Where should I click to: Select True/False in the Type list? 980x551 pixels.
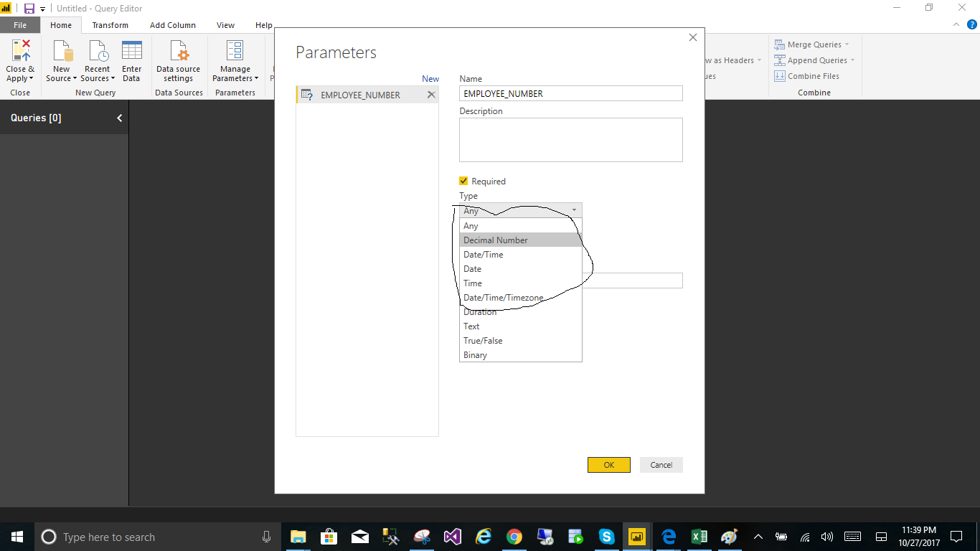(x=521, y=340)
